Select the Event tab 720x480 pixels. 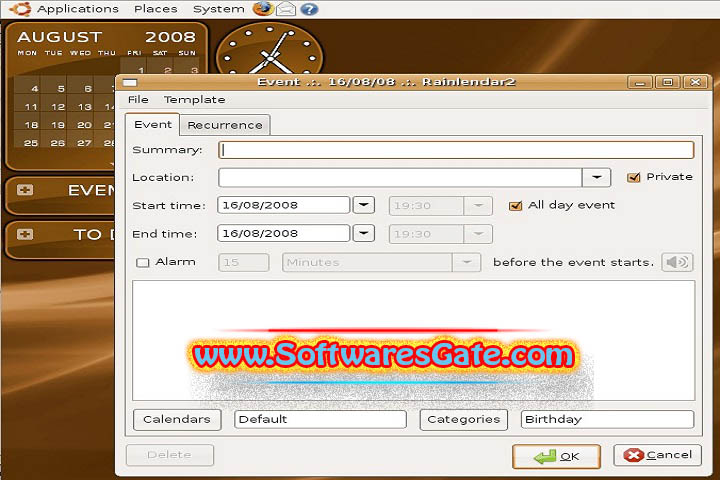(x=152, y=124)
